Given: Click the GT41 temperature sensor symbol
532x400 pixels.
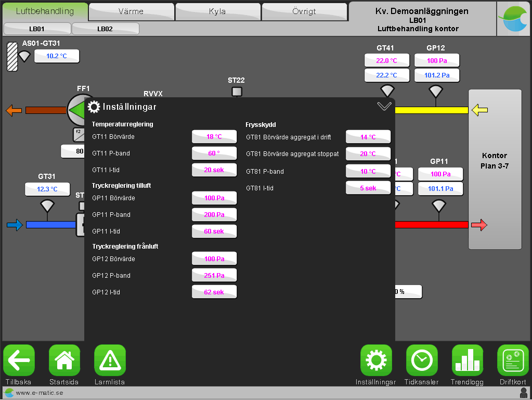Looking at the screenshot, I should click(x=387, y=91).
